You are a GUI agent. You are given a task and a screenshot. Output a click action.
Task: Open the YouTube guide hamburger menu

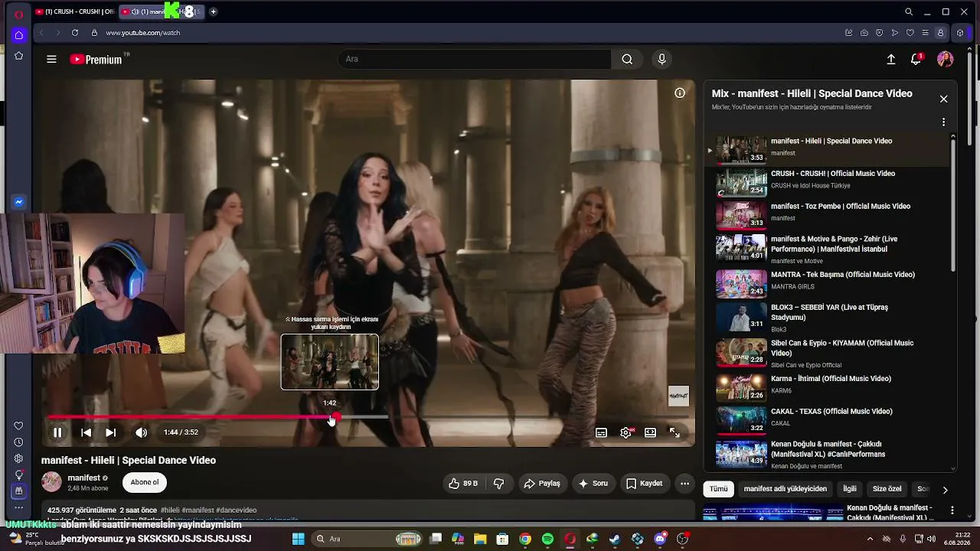click(x=51, y=59)
